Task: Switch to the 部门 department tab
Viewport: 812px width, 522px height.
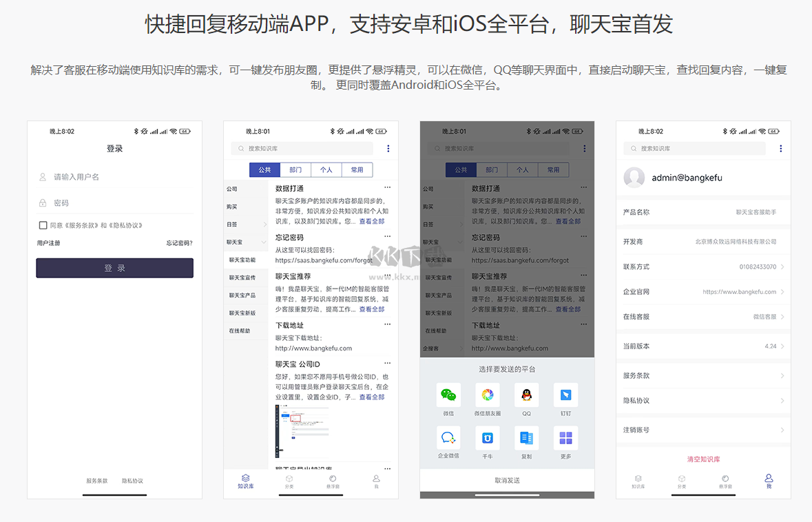Action: 295,169
